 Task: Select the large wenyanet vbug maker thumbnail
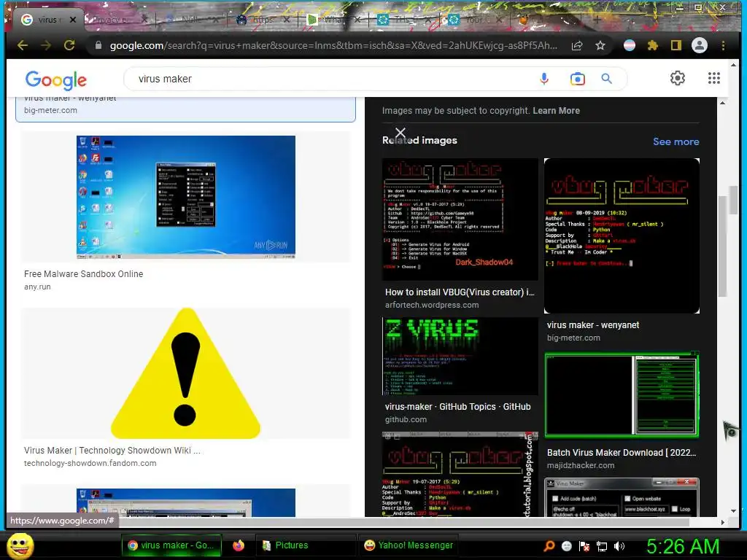point(622,236)
